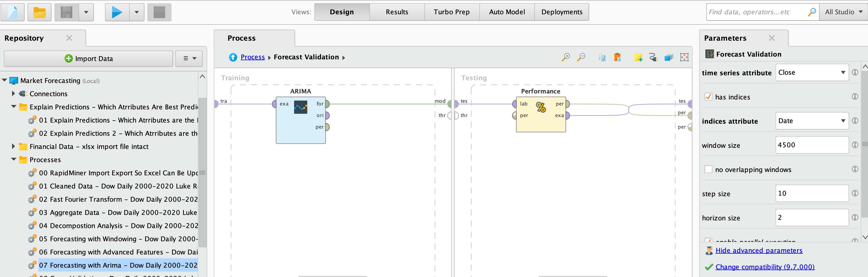Zoom in on the process canvas

[x=566, y=57]
